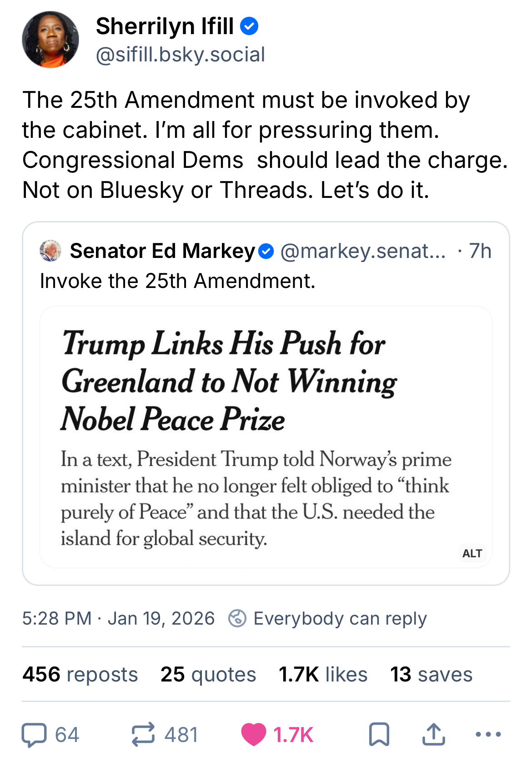The image size is (532, 762).
Task: View the 1.7K likes list
Action: [323, 674]
